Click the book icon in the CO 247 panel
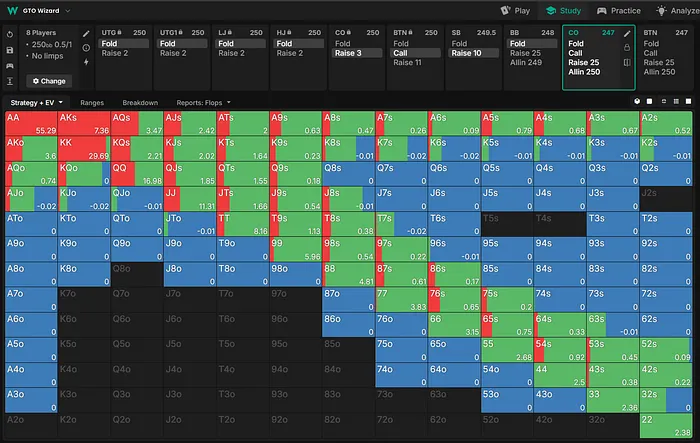Screen dimensions: 700x443 coord(627,62)
